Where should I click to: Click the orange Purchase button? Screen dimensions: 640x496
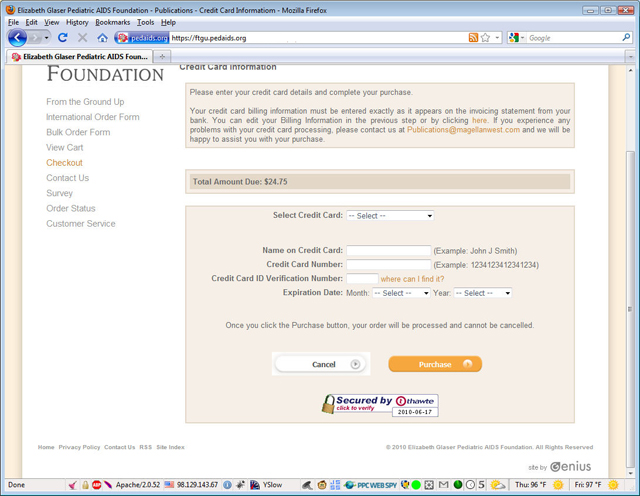(x=435, y=364)
